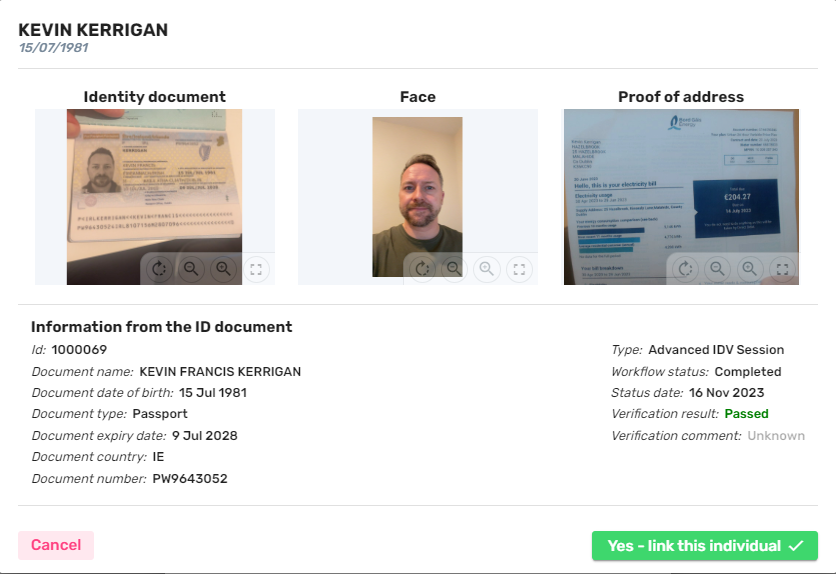Zoom in on the face photo
The width and height of the screenshot is (836, 574).
(x=487, y=269)
